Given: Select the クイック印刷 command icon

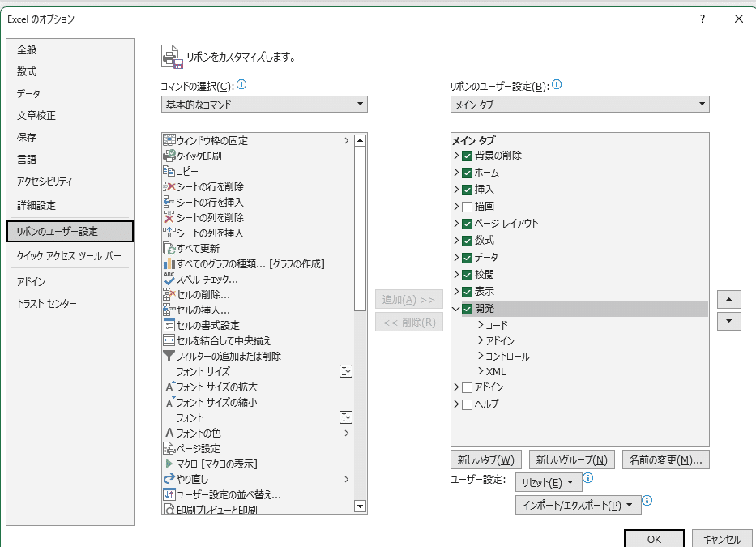Looking at the screenshot, I should point(169,156).
